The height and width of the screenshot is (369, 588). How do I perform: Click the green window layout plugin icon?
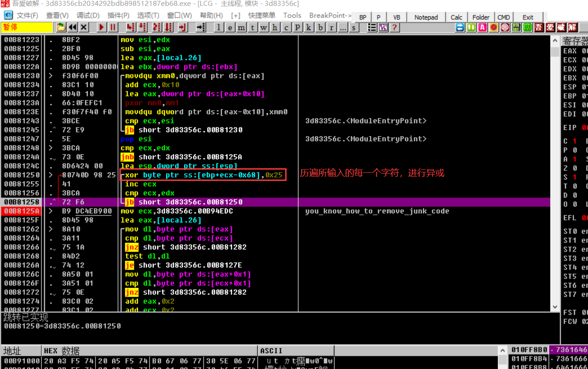(528, 28)
